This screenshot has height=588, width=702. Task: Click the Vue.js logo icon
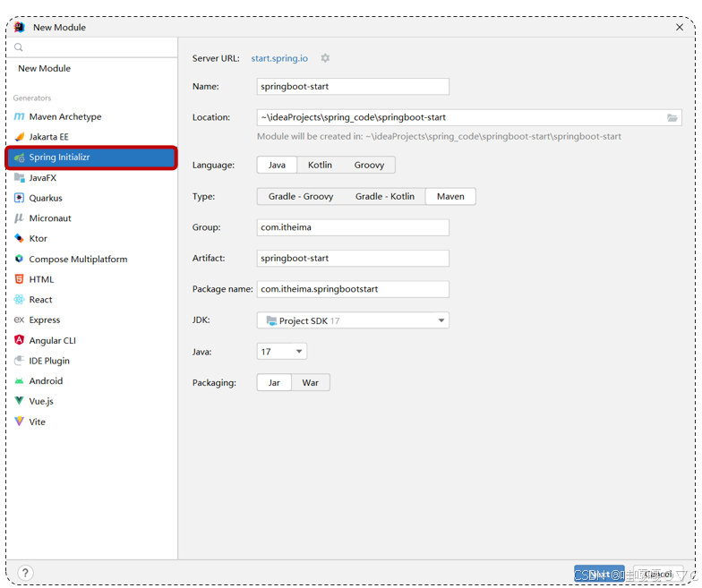tap(19, 401)
